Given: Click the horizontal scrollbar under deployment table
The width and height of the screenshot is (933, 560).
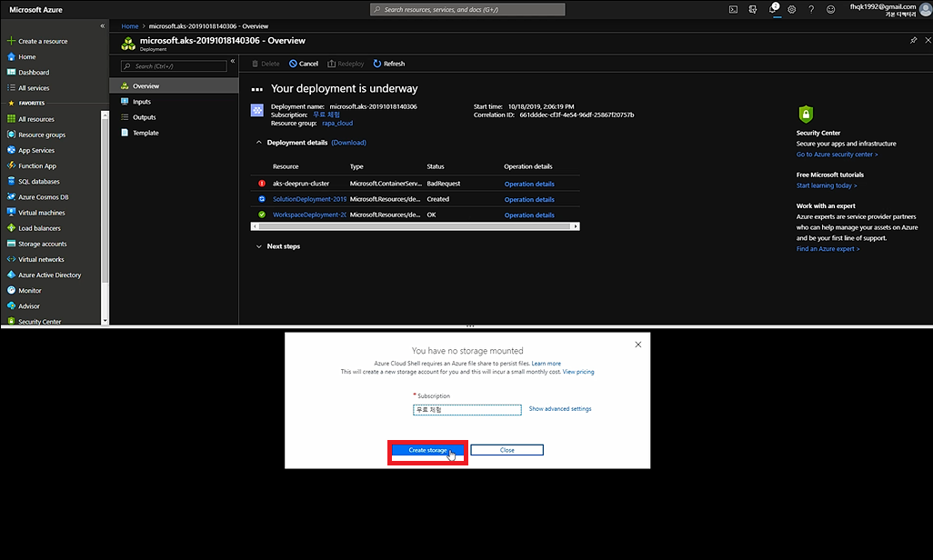Looking at the screenshot, I should [415, 226].
